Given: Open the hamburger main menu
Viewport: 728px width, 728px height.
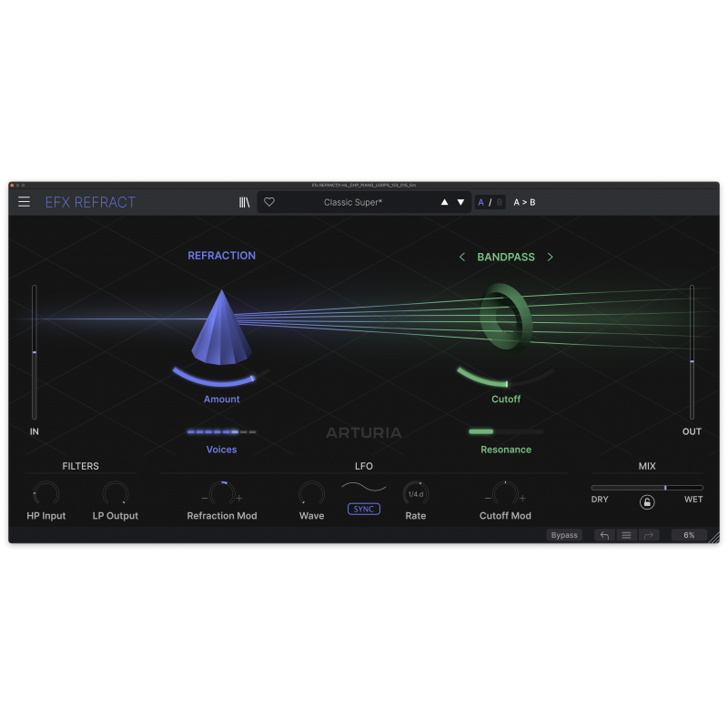Looking at the screenshot, I should 25,202.
